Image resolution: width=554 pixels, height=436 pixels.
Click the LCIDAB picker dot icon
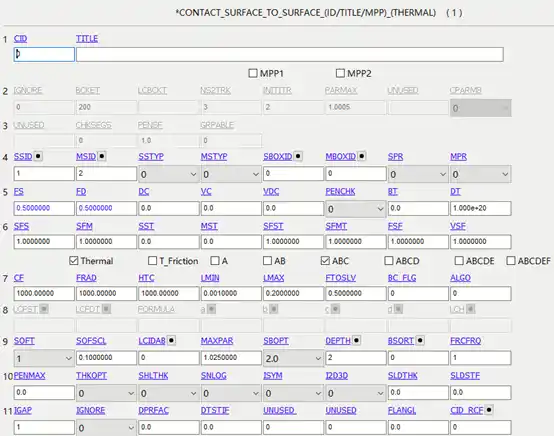171,341
